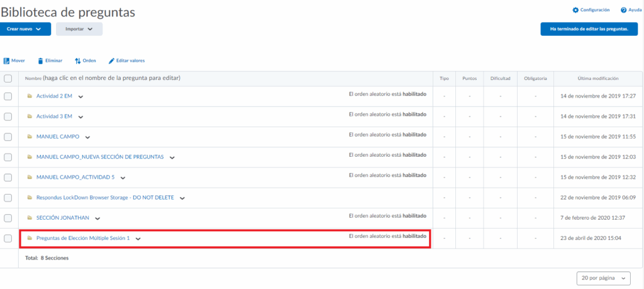The width and height of the screenshot is (644, 289).
Task: Select checkbox for Preguntas de Elección Múltiple
Action: pyautogui.click(x=8, y=238)
